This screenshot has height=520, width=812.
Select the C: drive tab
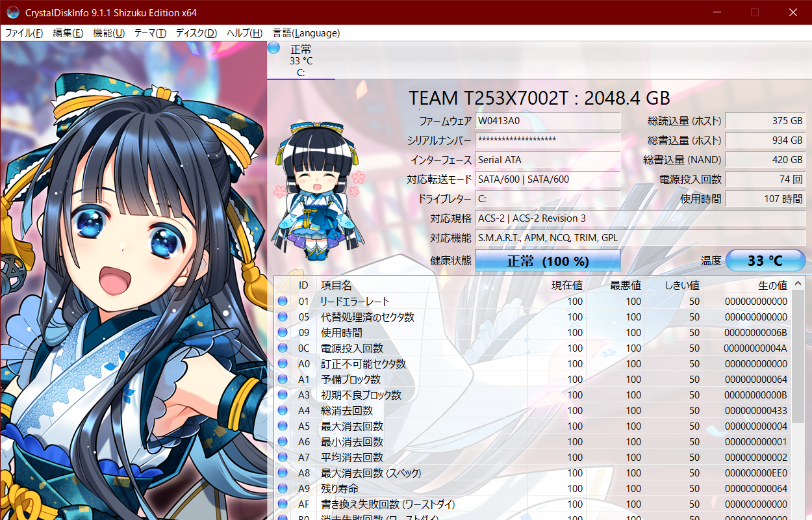(301, 60)
